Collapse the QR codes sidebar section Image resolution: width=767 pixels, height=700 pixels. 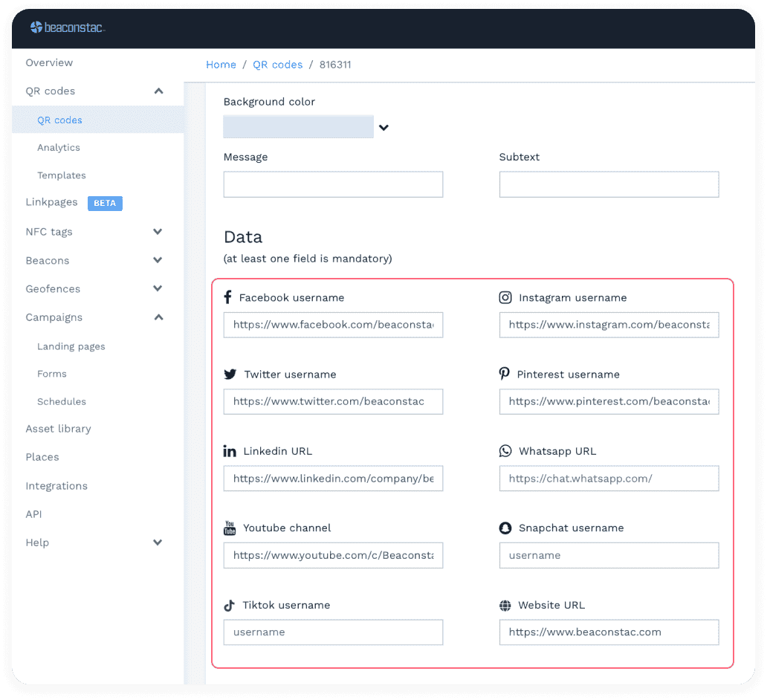(158, 91)
